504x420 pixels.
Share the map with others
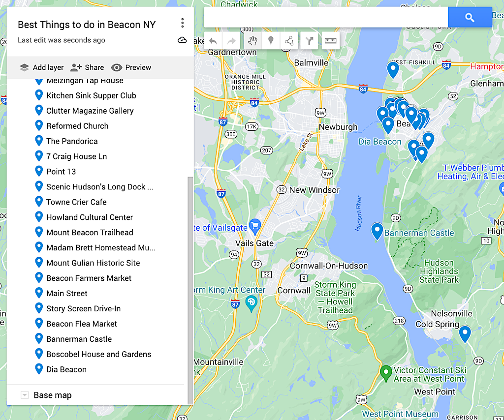click(87, 67)
